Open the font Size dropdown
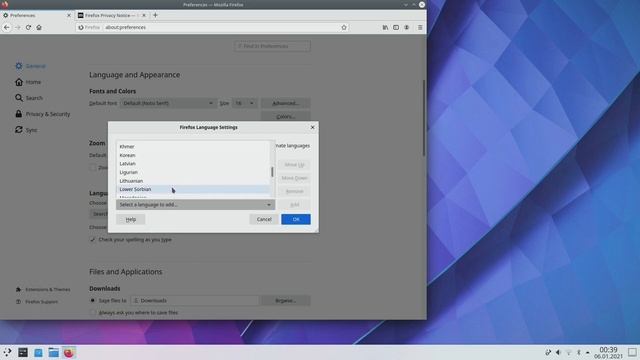Image resolution: width=640 pixels, height=360 pixels. 244,103
